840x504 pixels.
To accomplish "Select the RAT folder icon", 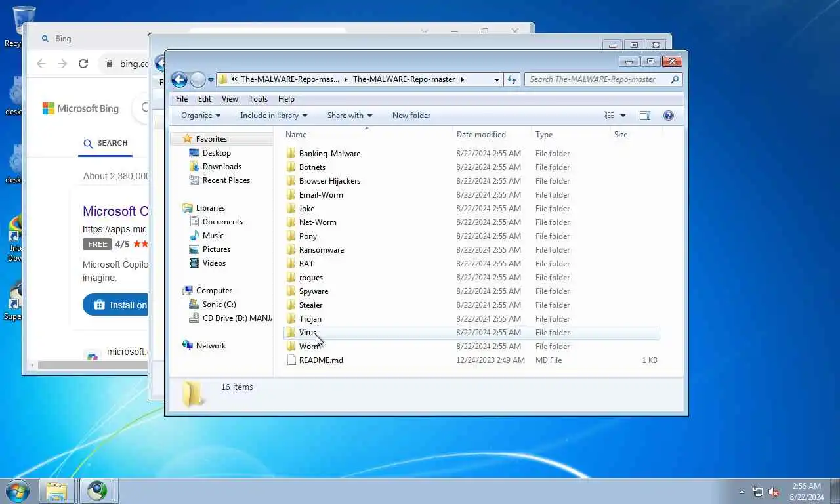I will 292,264.
